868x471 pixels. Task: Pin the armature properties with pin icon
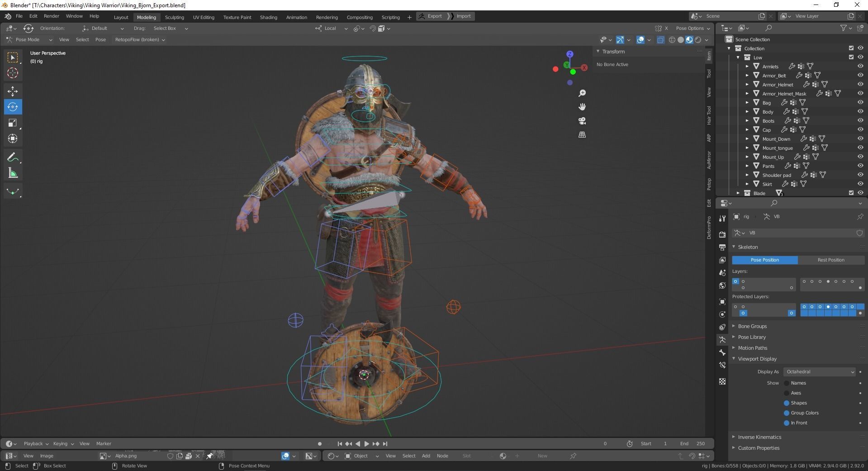point(860,217)
